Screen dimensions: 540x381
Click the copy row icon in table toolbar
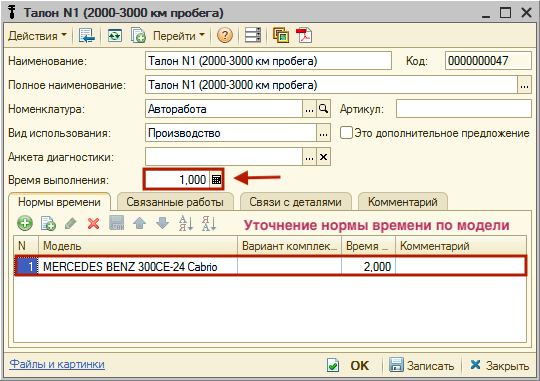[x=48, y=223]
